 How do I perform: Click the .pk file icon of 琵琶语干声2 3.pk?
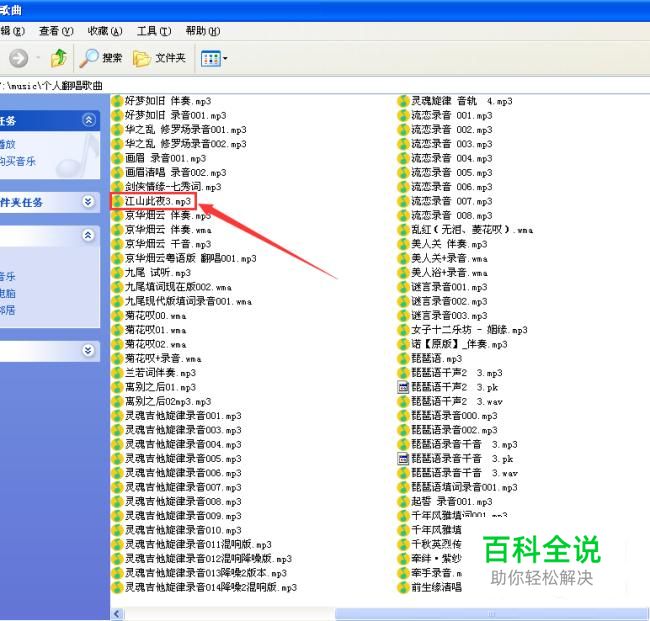[x=404, y=387]
